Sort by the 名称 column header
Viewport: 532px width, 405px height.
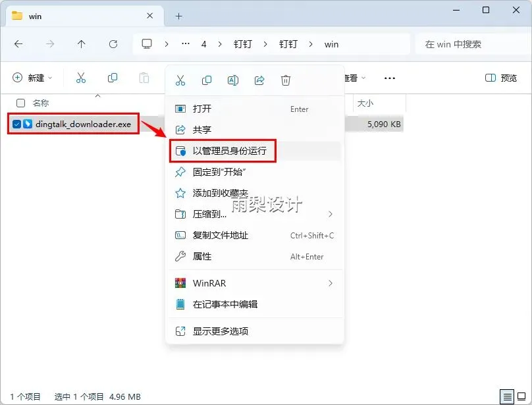41,103
